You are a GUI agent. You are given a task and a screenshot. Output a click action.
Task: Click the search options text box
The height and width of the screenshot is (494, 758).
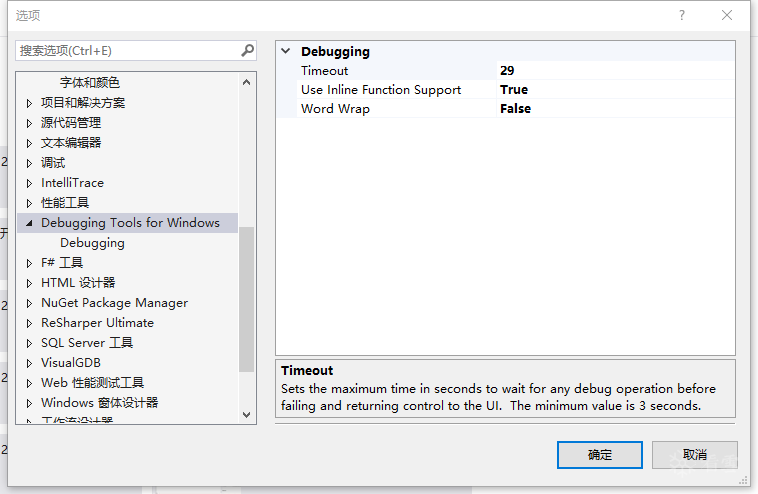(x=127, y=50)
